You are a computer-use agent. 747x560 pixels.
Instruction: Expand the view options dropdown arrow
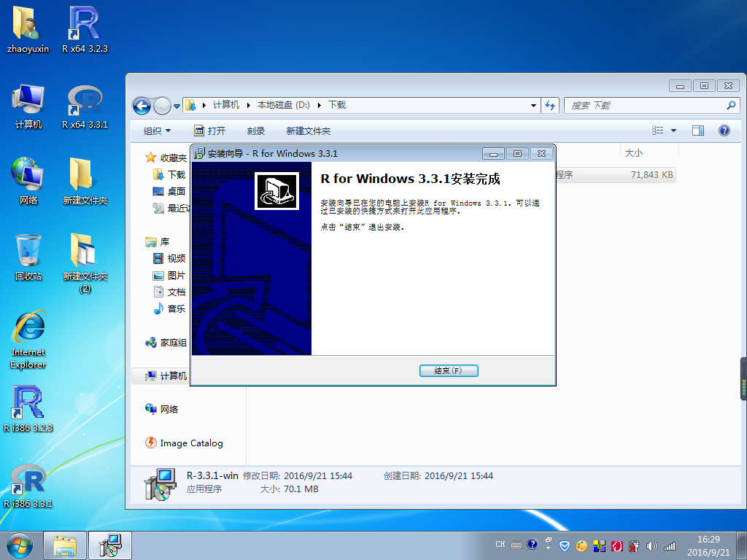click(673, 131)
